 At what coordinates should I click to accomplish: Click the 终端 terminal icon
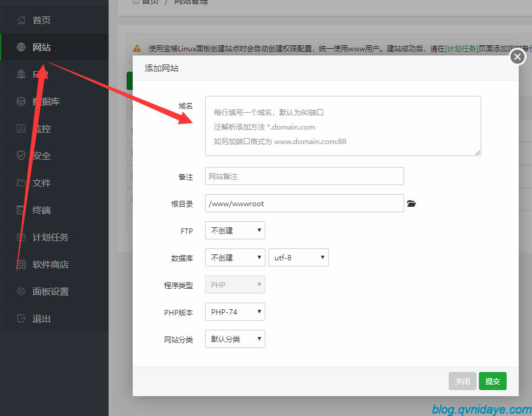[x=21, y=210]
